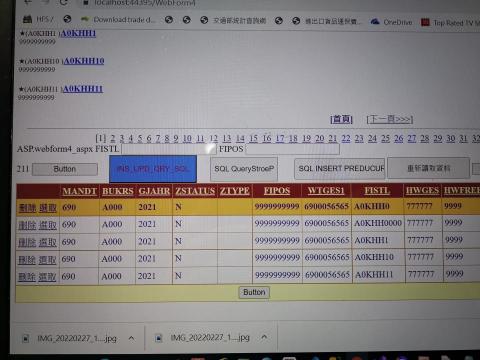Open the A0KHH11 link
480x360 pixels.
click(83, 89)
